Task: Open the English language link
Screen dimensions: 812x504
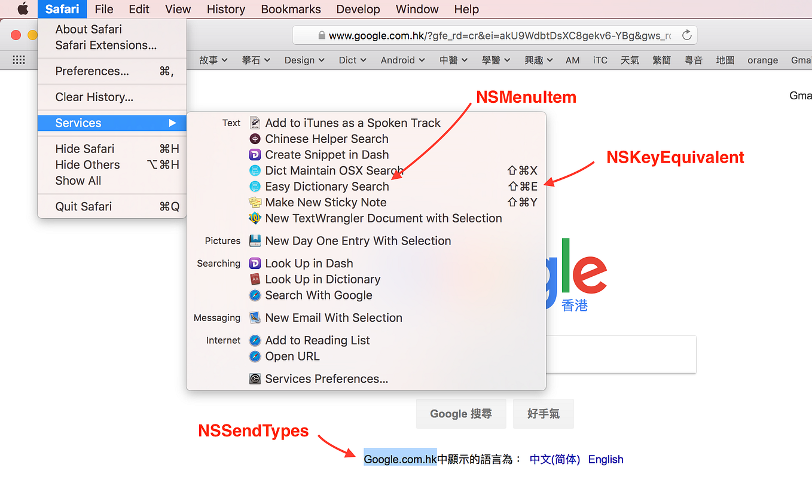Action: click(x=605, y=459)
